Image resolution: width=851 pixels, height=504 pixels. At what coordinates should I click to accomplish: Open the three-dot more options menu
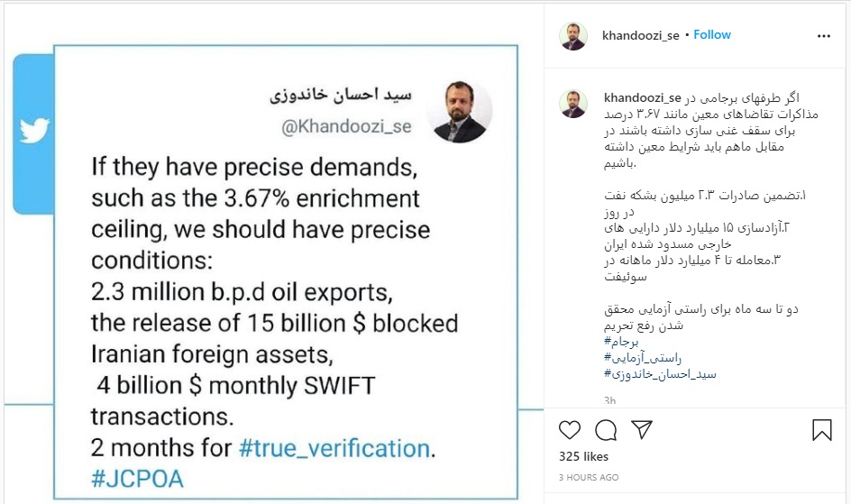823,36
